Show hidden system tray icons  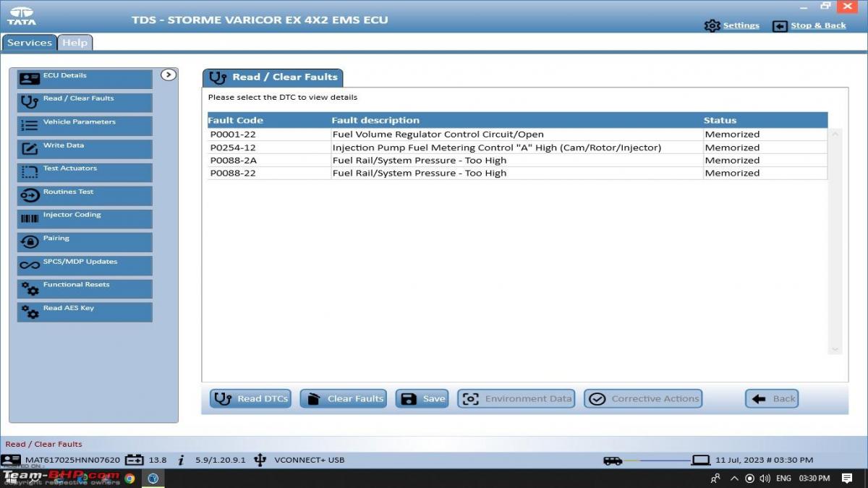click(x=734, y=478)
